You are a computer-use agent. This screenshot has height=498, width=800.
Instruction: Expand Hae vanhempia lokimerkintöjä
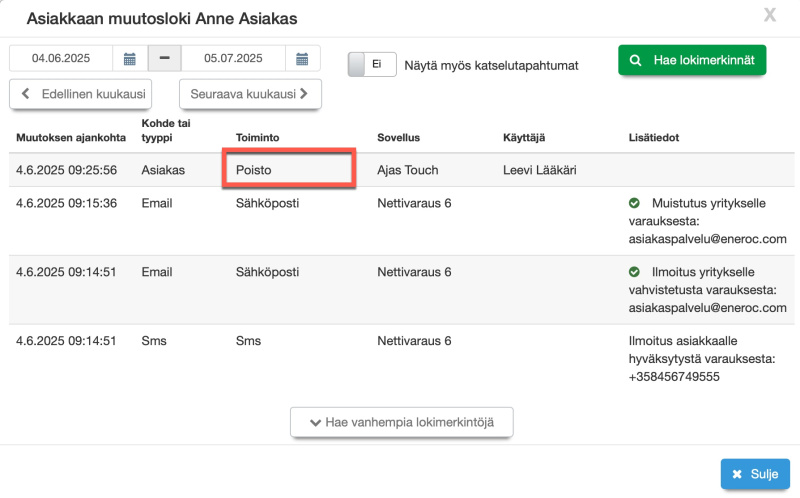pos(401,423)
